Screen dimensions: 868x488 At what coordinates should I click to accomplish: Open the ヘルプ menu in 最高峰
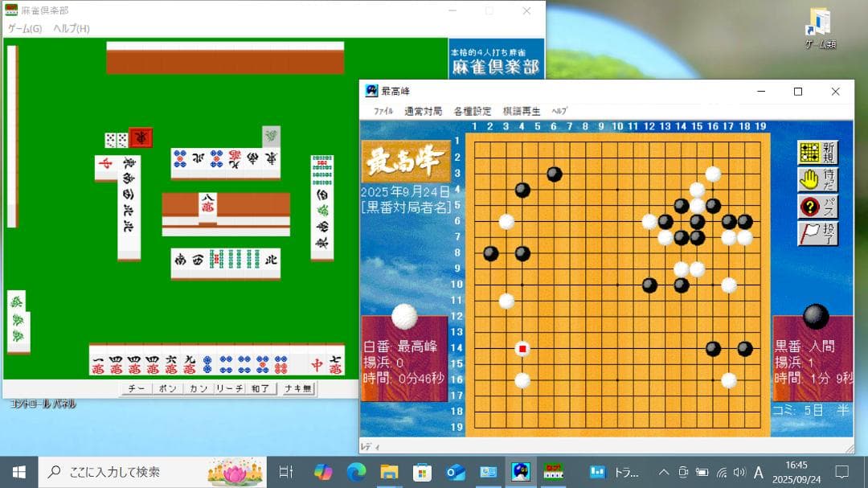[x=559, y=111]
